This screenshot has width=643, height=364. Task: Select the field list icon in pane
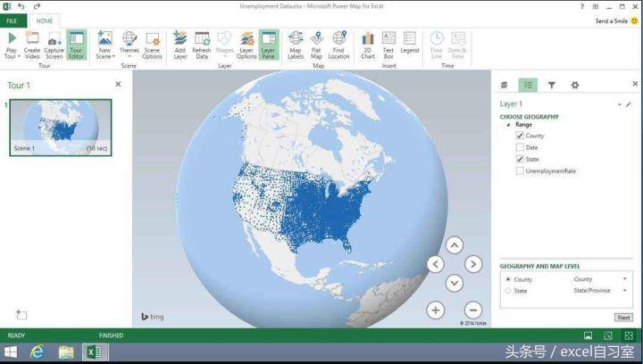pyautogui.click(x=528, y=85)
